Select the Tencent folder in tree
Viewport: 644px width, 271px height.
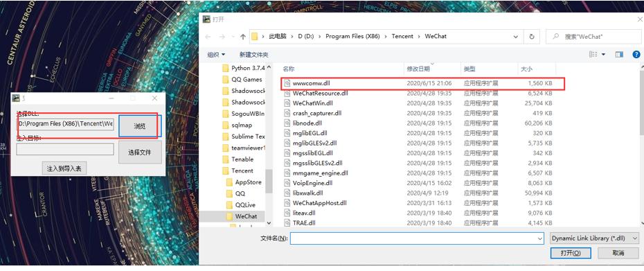(x=242, y=171)
